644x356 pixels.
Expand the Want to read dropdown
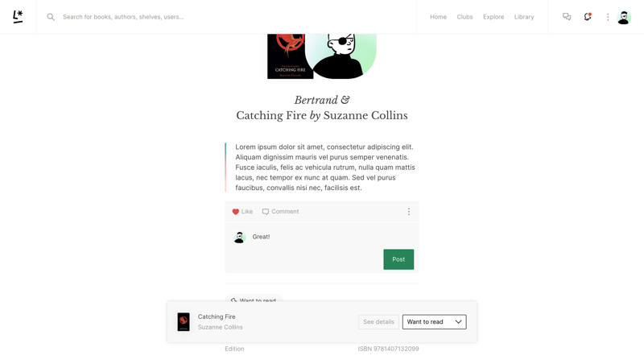[x=434, y=322]
